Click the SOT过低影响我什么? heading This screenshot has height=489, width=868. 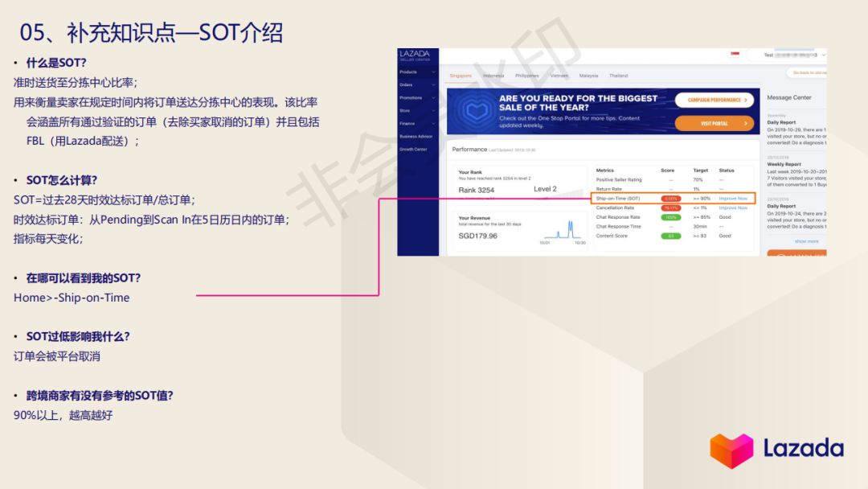pos(78,337)
